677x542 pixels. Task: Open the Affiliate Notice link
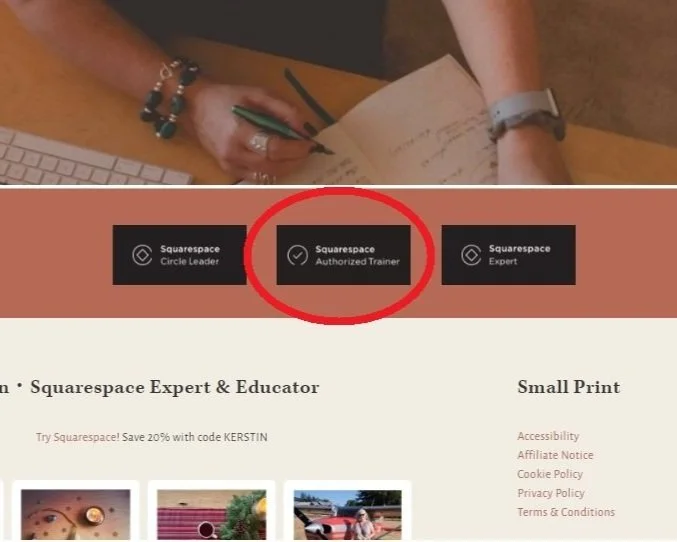click(555, 455)
